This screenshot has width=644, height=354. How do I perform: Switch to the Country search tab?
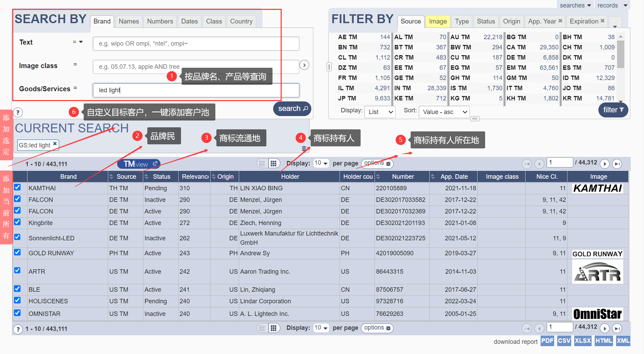coord(241,21)
